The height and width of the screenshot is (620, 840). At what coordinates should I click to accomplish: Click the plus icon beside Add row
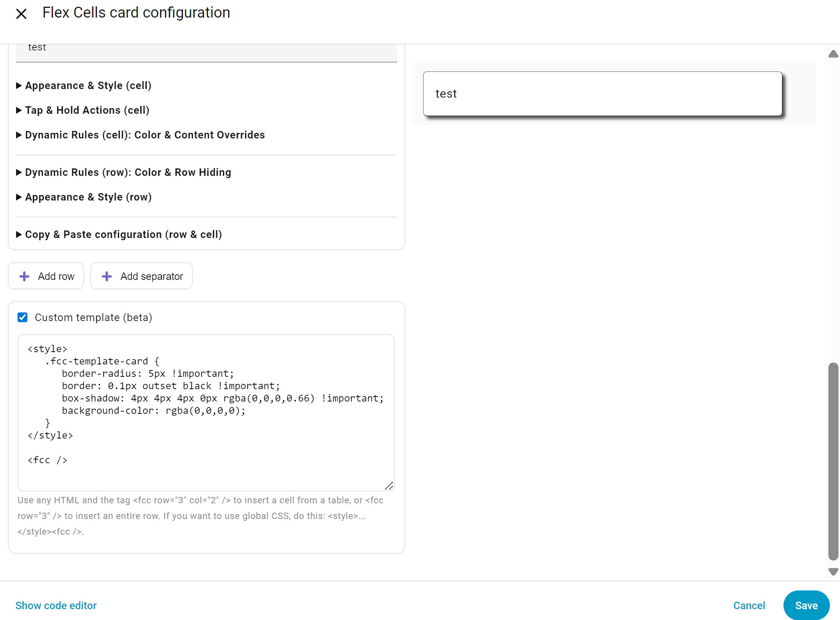tap(24, 277)
